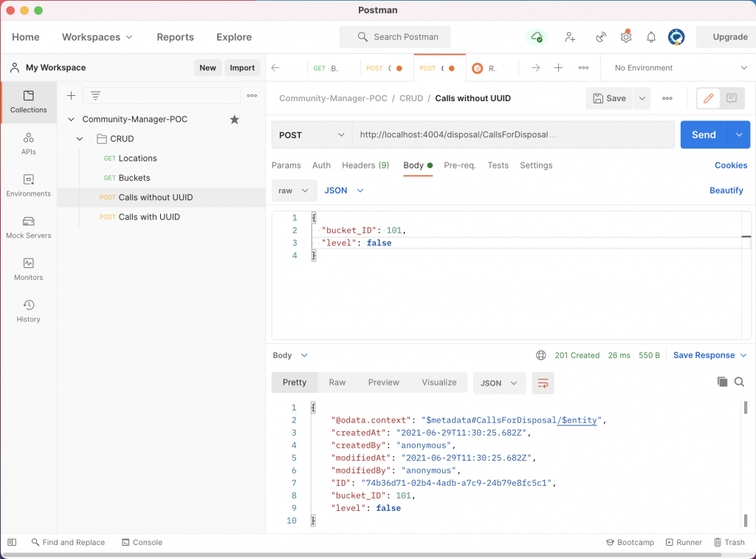756x559 pixels.
Task: Switch to the Pre-req. tab
Action: 459,165
